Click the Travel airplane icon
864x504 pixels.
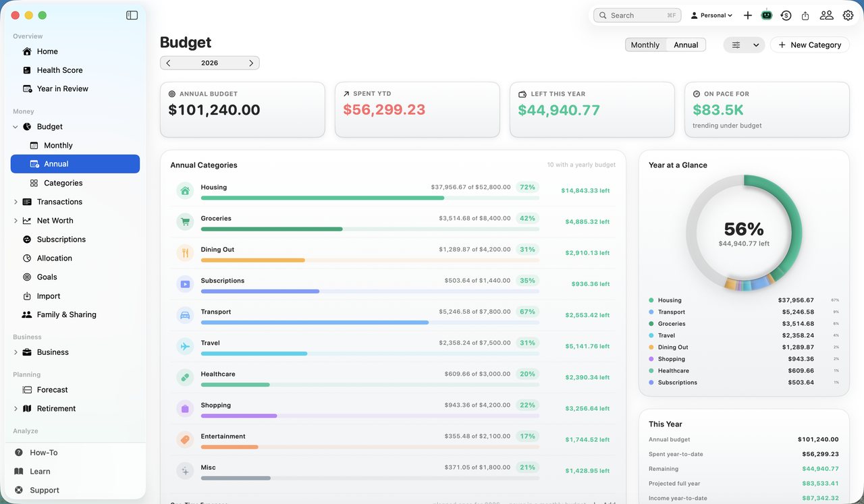[185, 346]
